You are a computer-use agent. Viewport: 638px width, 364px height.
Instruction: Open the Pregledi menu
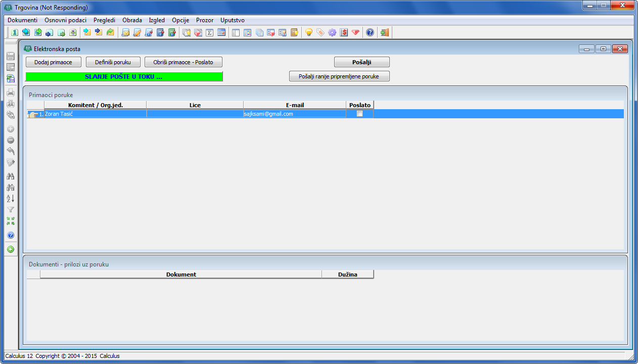pos(105,20)
